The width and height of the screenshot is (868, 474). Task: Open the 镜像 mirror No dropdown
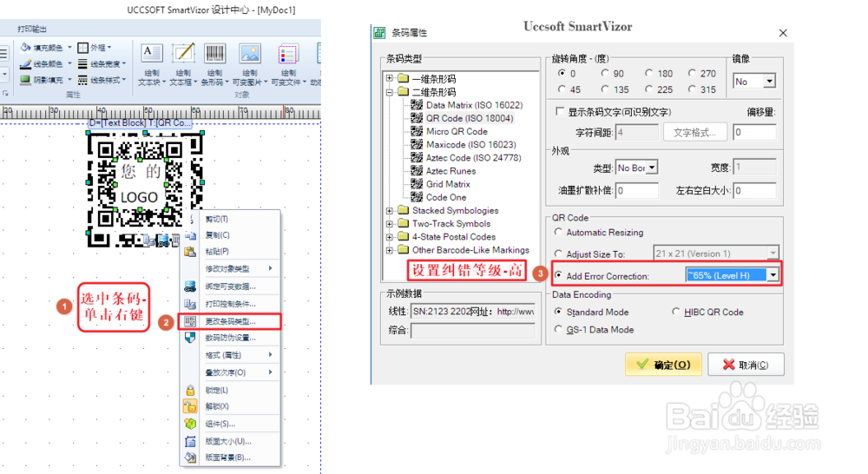point(769,82)
